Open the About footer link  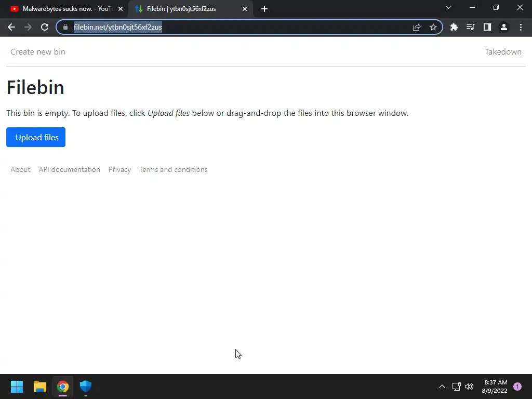click(20, 169)
